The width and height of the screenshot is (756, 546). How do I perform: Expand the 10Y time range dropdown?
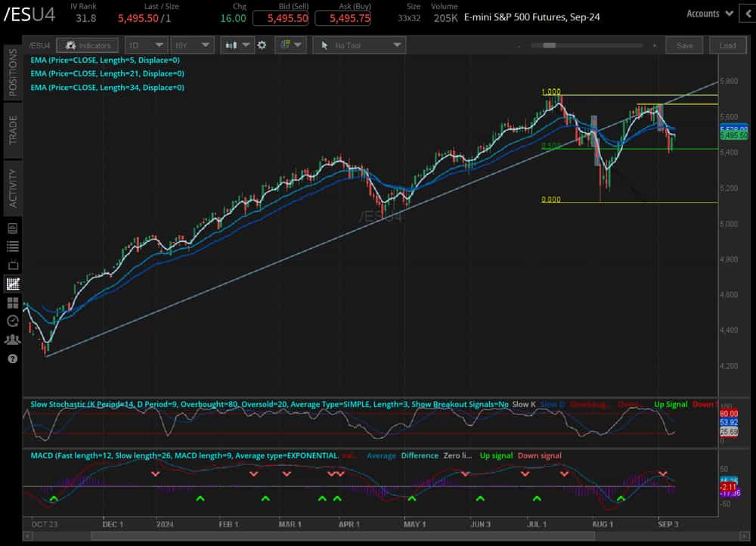coord(192,45)
